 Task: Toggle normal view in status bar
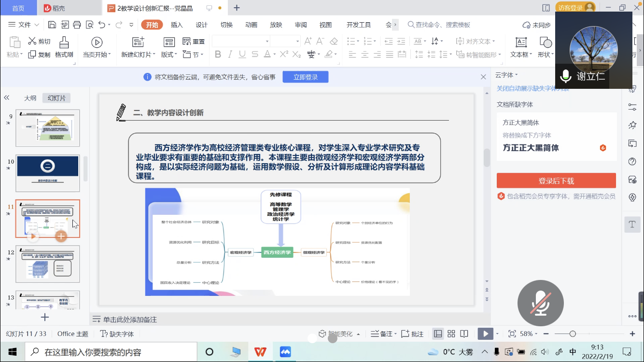point(438,334)
